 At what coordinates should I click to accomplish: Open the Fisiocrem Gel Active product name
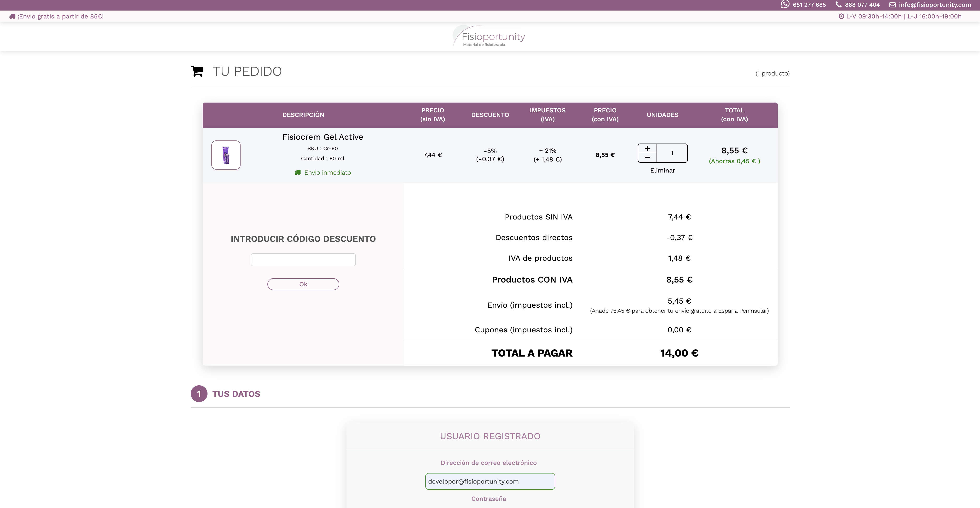[x=323, y=137]
